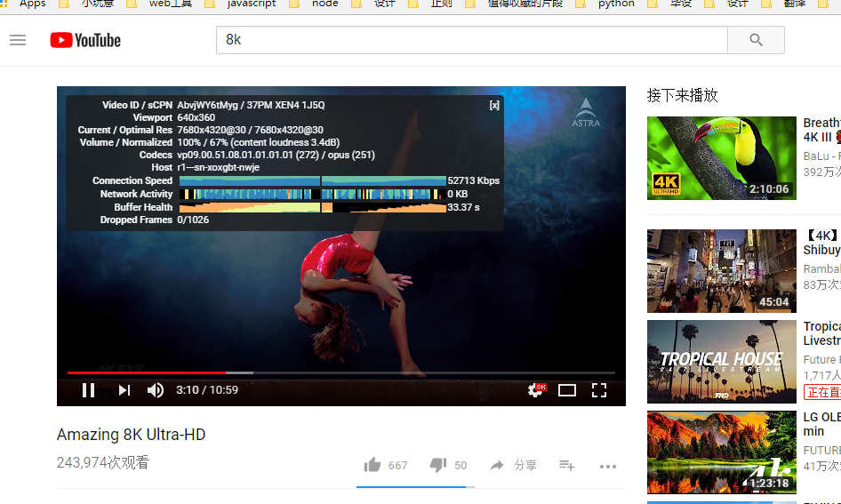Share the video via 分享
Image resolution: width=841 pixels, height=504 pixels.
[513, 465]
